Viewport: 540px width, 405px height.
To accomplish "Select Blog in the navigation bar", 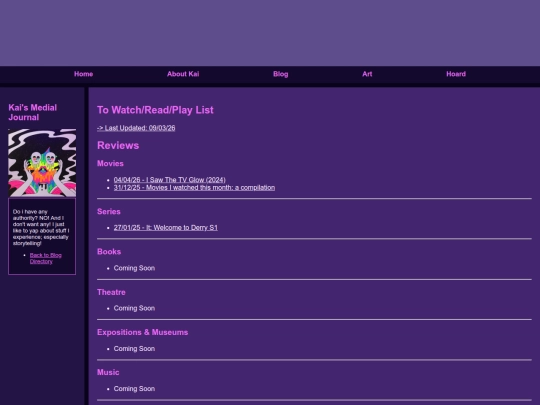I will click(280, 74).
